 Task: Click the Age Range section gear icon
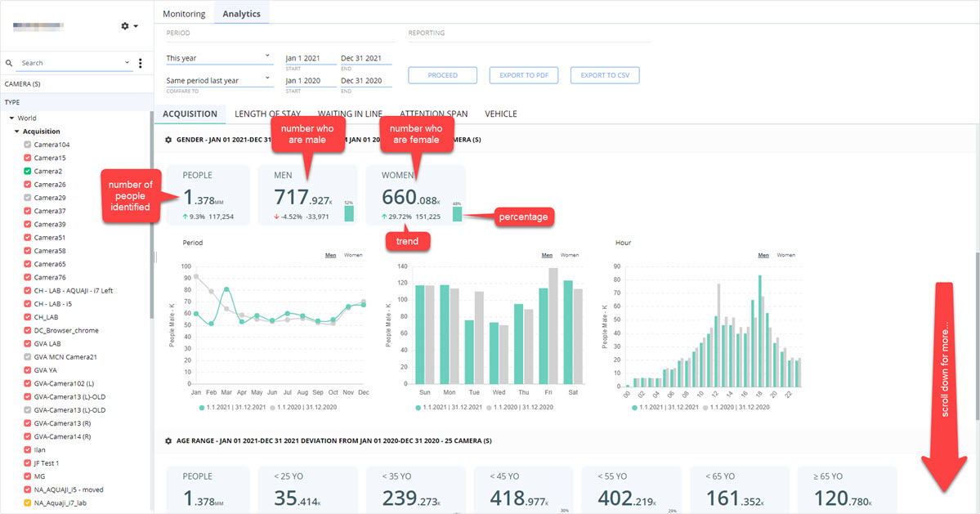tap(168, 441)
